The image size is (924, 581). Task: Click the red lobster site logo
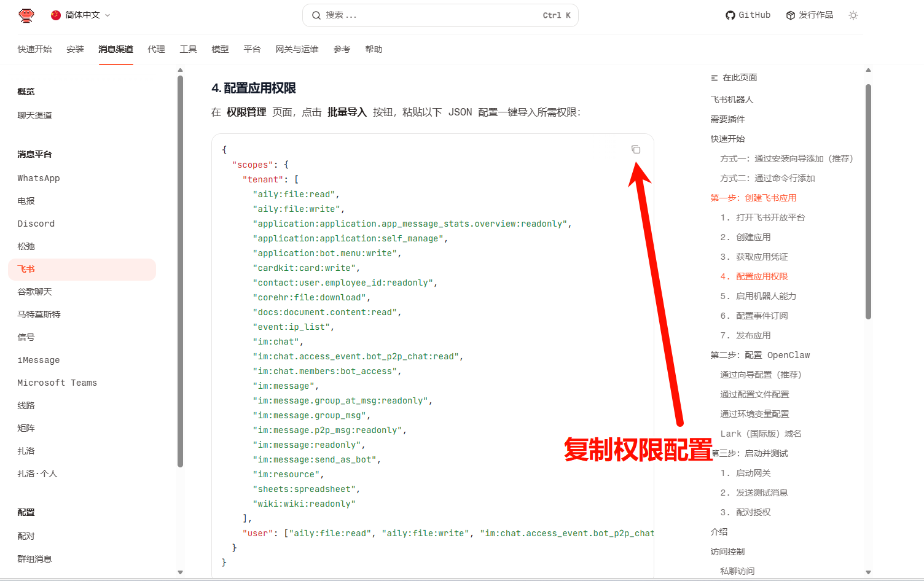pos(26,15)
